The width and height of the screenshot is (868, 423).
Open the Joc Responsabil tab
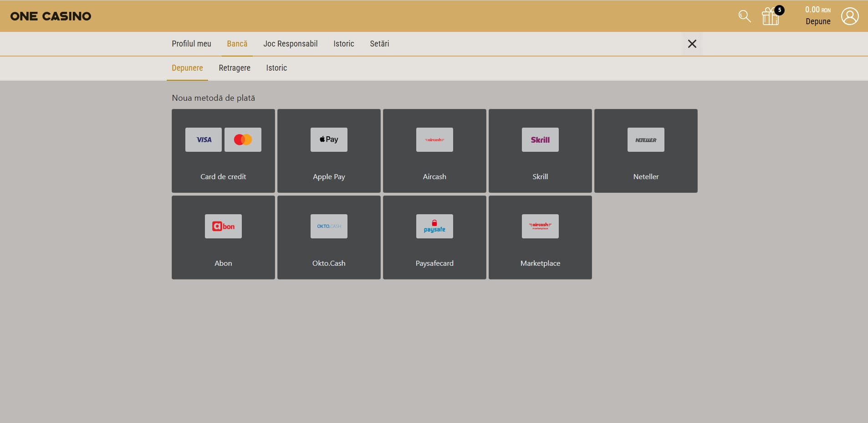click(291, 44)
